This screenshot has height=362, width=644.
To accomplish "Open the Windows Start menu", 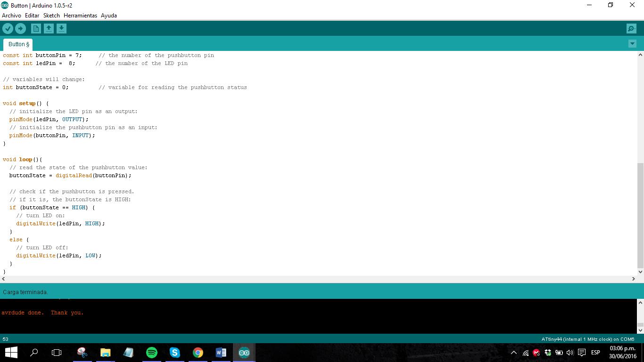I will click(11, 353).
